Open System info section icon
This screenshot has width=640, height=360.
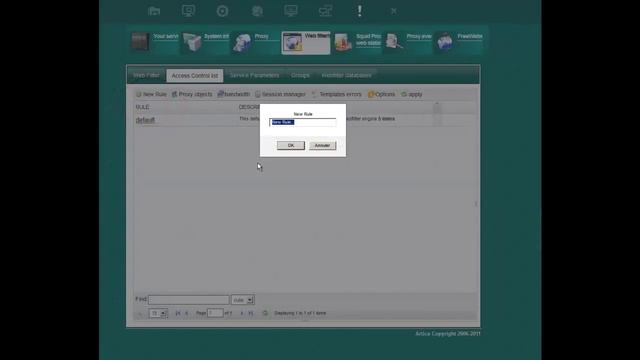coord(191,42)
